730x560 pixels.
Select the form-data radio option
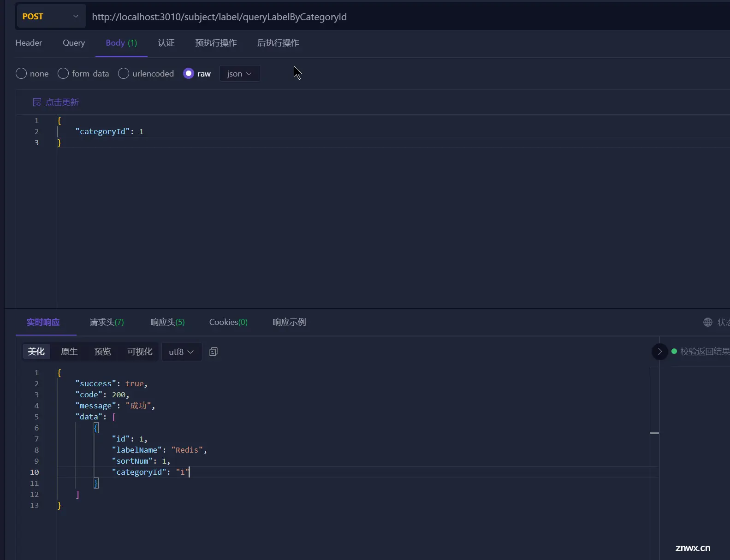tap(63, 73)
